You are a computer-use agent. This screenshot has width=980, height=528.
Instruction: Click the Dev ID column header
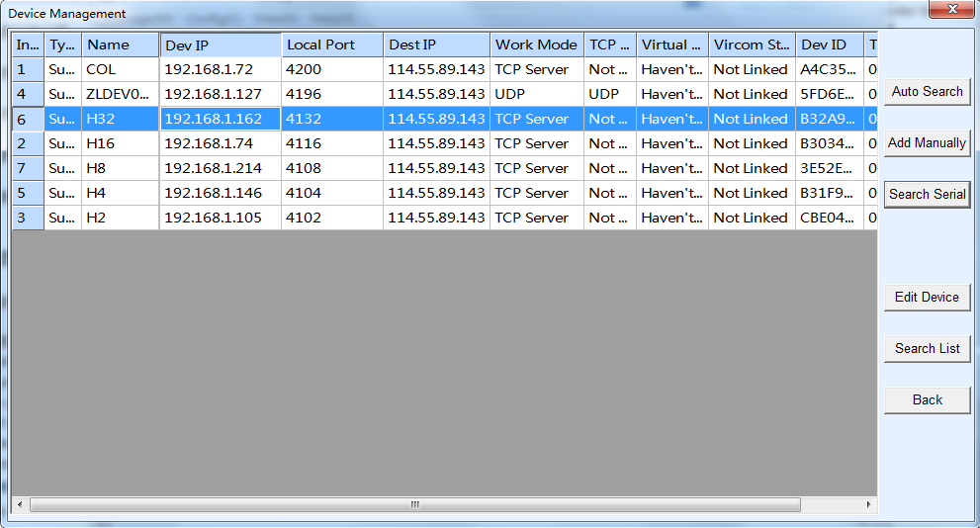coord(829,45)
